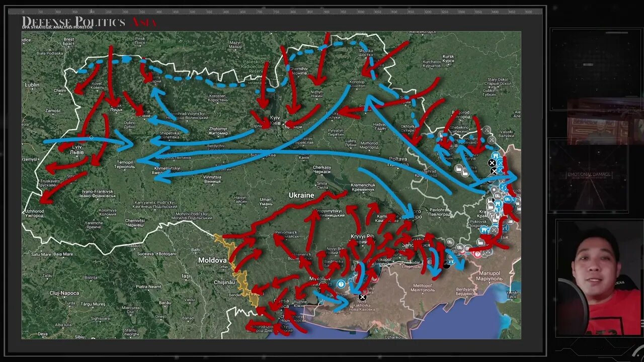Screen dimensions: 644x362
Task: Click the blue question mark marker near Mykolaiv
Action: click(x=341, y=285)
